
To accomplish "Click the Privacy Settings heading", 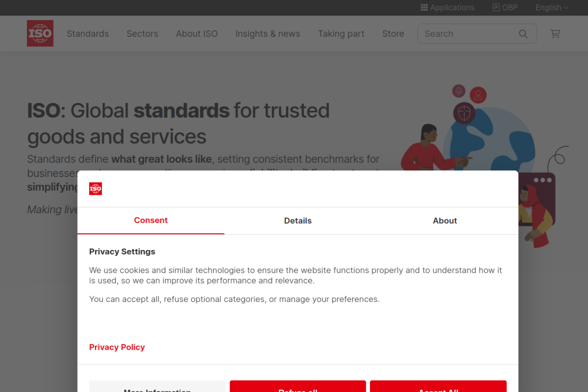I will coord(122,251).
